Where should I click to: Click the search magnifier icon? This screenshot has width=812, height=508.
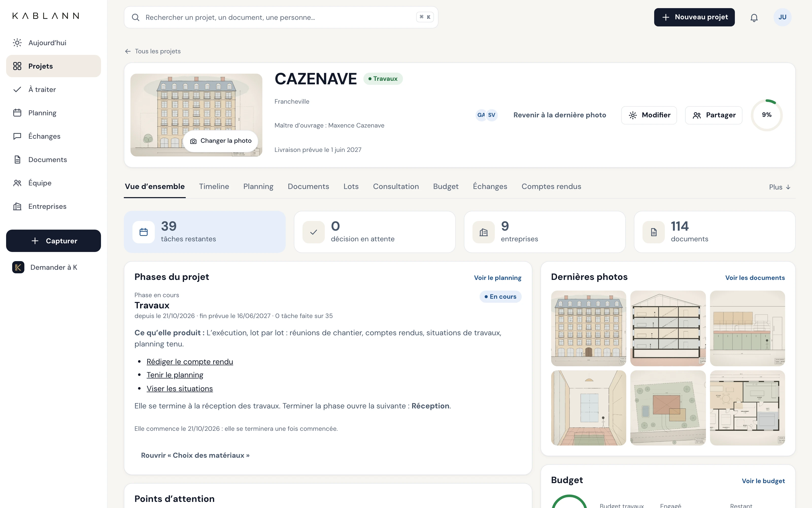pyautogui.click(x=136, y=18)
